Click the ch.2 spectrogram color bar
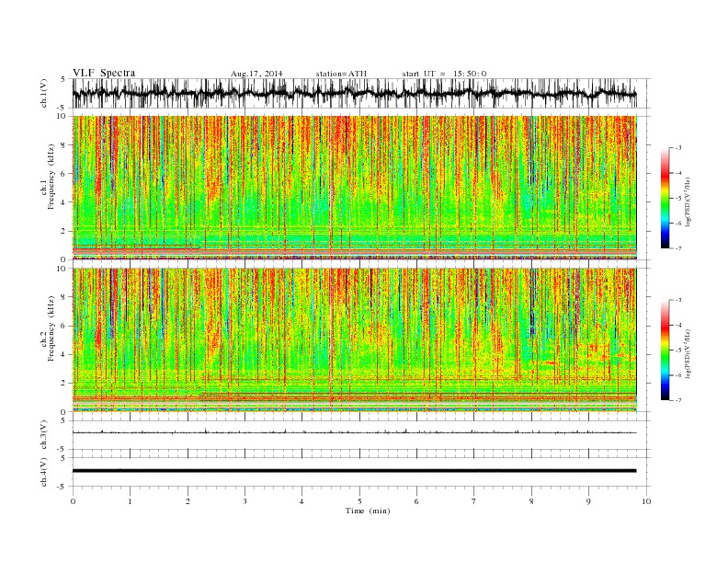Image resolution: width=728 pixels, height=563 pixels. [665, 350]
